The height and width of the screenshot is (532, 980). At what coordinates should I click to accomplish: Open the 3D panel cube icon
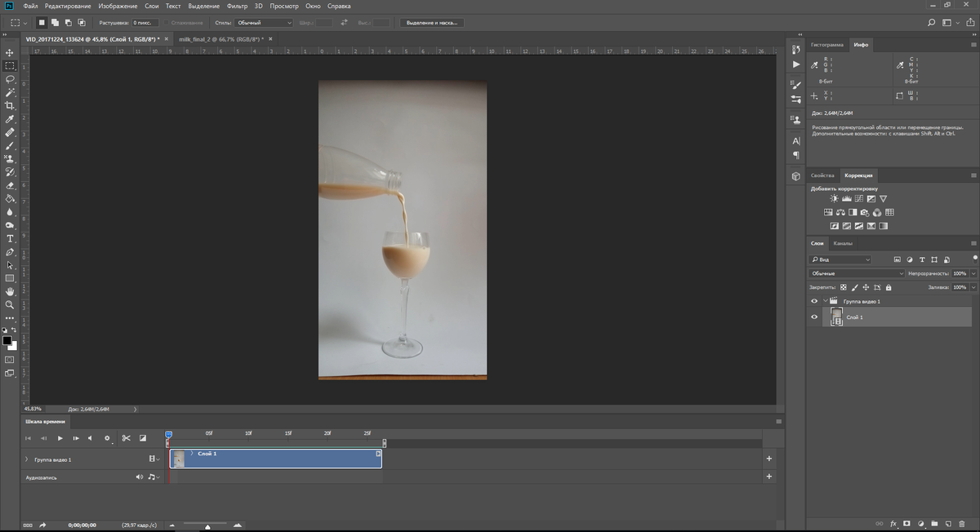796,176
